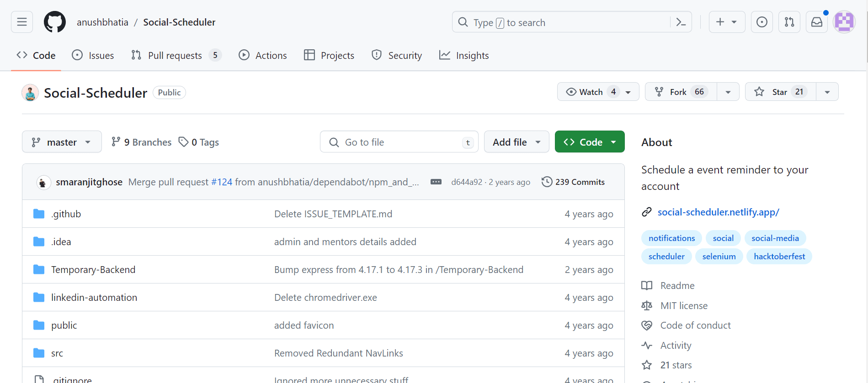
Task: Open the linkedin-automation folder
Action: pos(94,297)
